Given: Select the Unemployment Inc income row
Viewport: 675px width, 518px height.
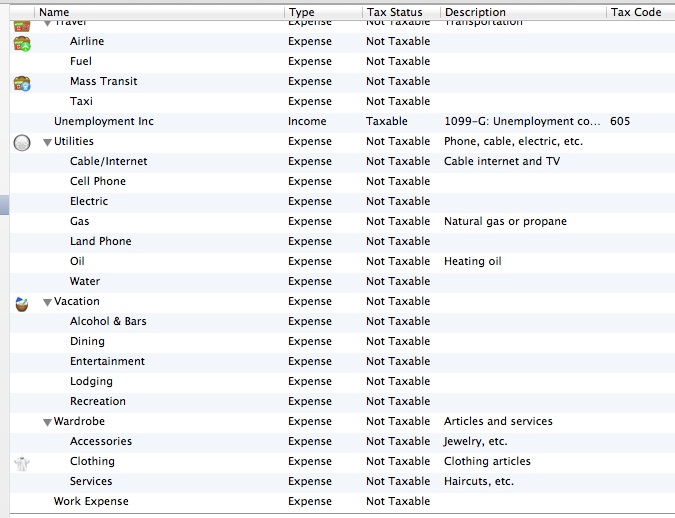Looking at the screenshot, I should point(103,121).
